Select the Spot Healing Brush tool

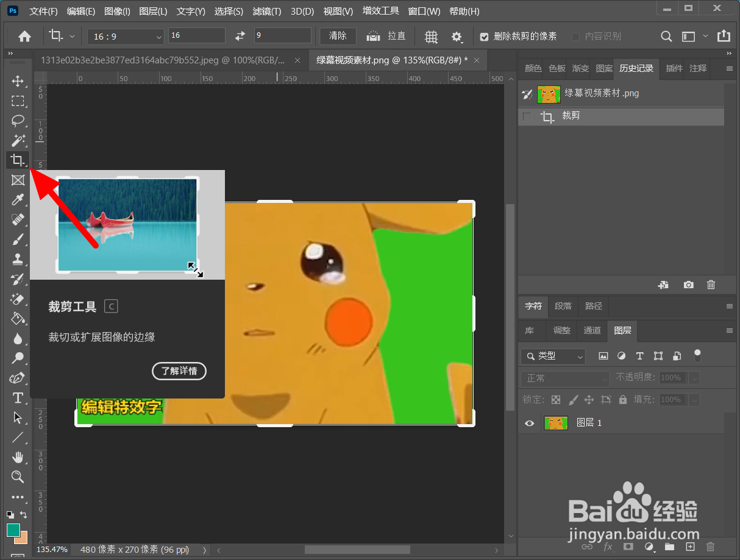(18, 219)
